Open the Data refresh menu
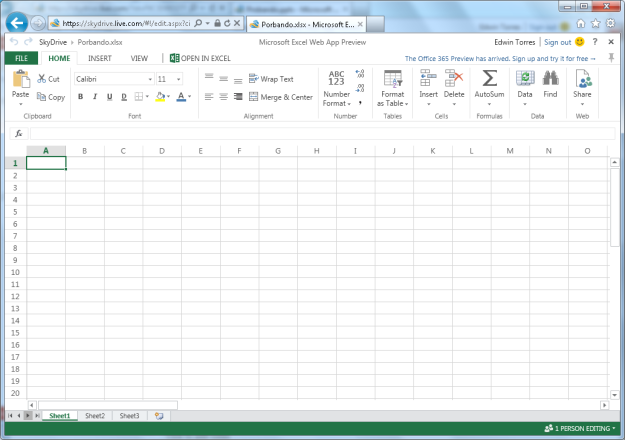Screen dimensions: 625x440 (525, 88)
